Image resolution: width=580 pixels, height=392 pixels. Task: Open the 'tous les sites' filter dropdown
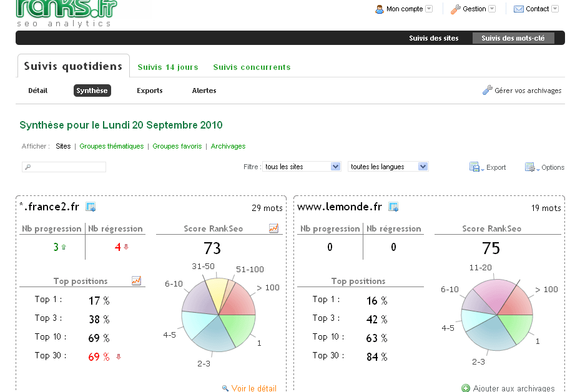pos(302,167)
